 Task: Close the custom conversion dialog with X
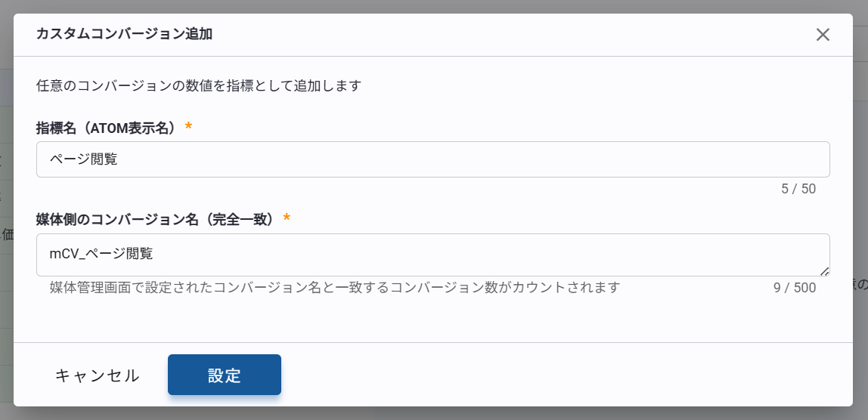(823, 35)
